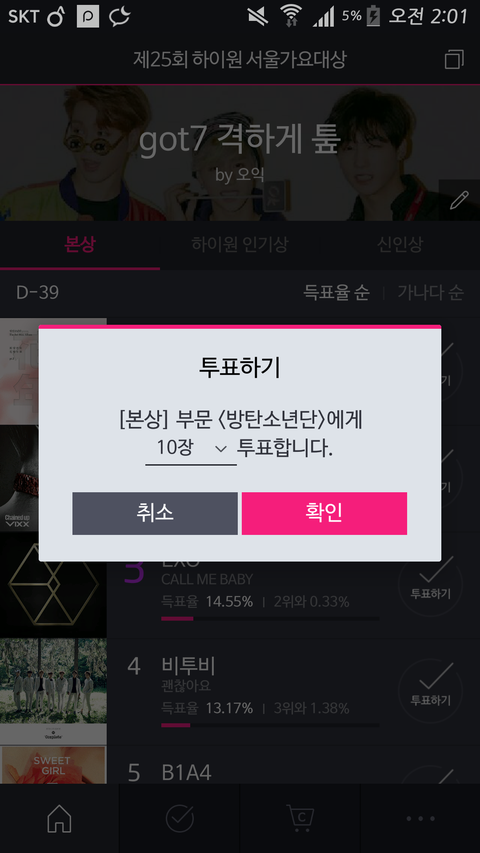This screenshot has height=853, width=480.
Task: Sort list by 득표율 순
Action: tap(336, 293)
